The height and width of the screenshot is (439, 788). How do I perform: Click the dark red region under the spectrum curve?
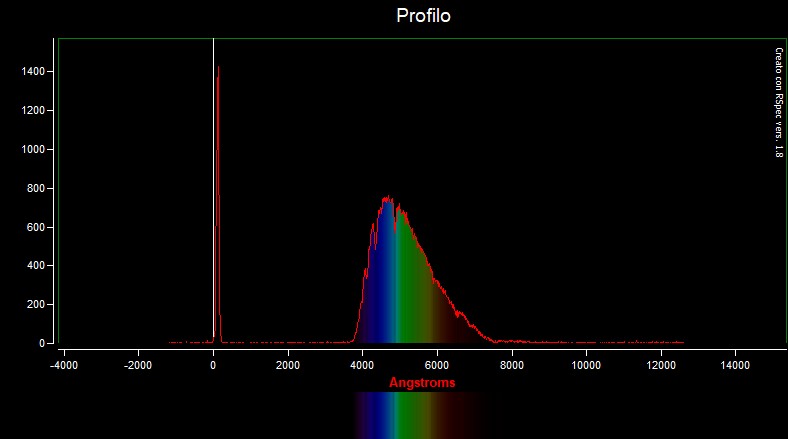tap(455, 325)
